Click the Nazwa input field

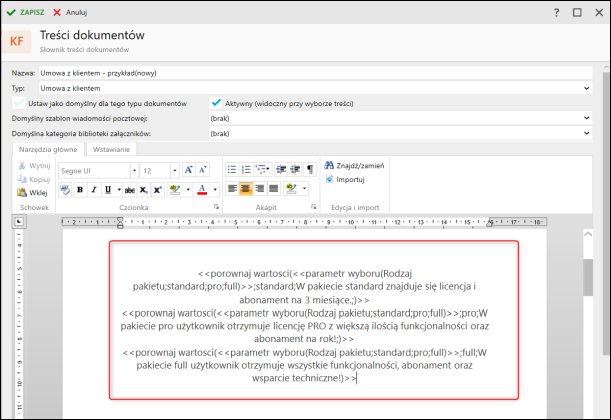(x=315, y=73)
